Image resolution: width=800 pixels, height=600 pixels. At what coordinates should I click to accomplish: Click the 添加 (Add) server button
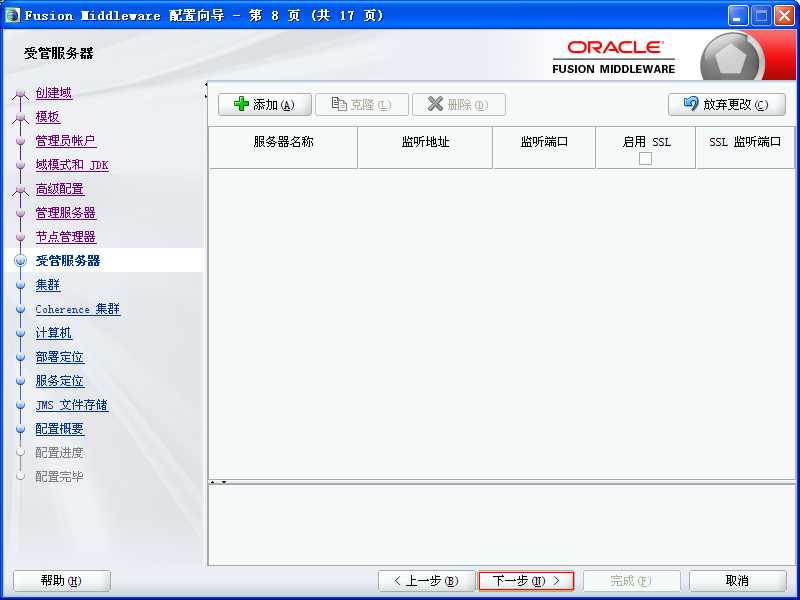point(264,105)
